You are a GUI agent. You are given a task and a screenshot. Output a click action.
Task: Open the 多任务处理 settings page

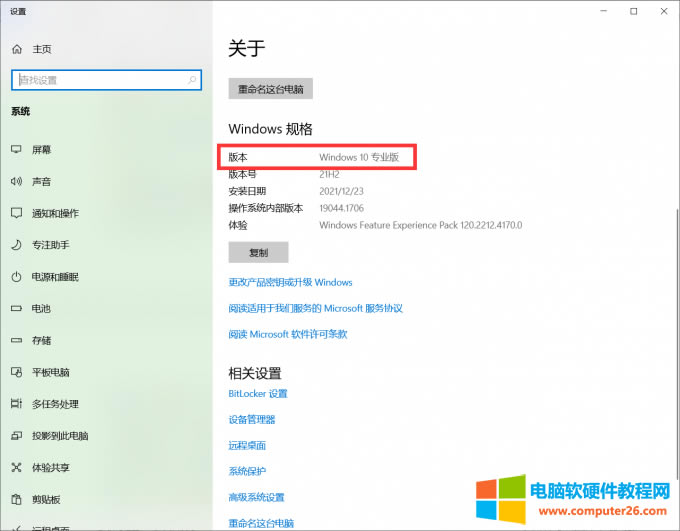pyautogui.click(x=56, y=404)
